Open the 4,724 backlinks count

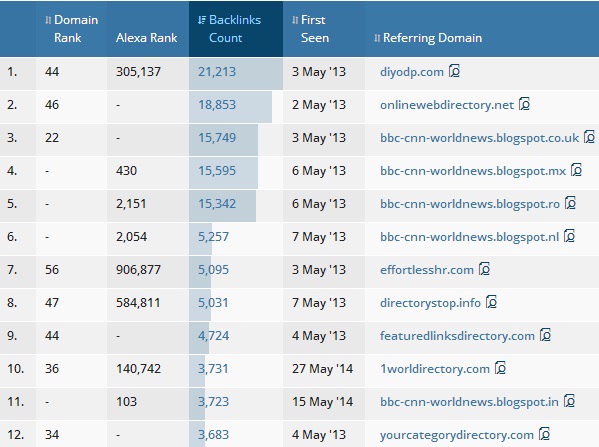pyautogui.click(x=214, y=336)
